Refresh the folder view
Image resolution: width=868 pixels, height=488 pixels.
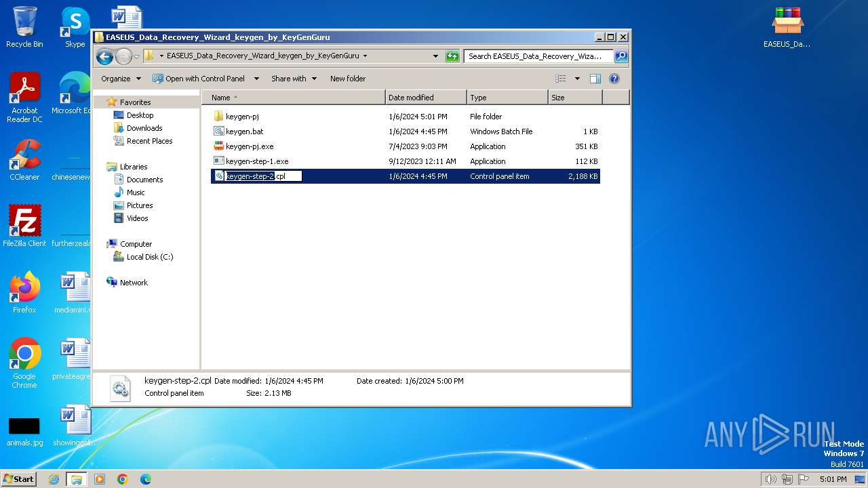(x=452, y=56)
